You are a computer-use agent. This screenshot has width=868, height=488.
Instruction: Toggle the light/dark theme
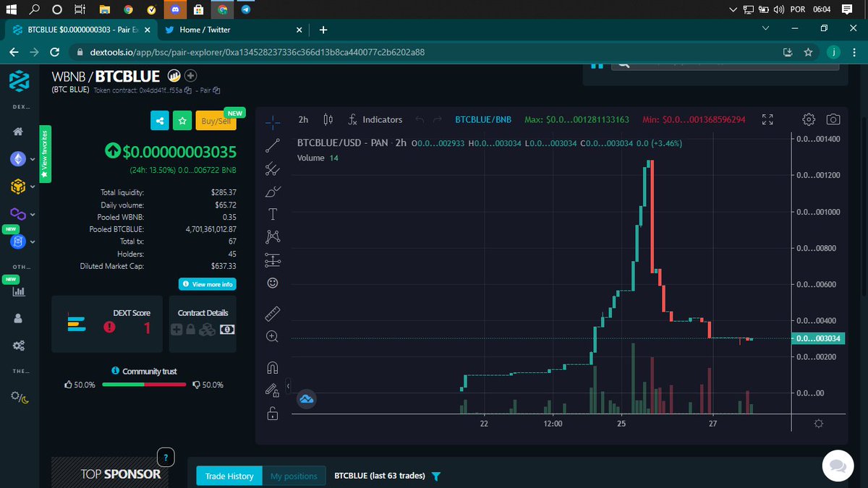[20, 397]
